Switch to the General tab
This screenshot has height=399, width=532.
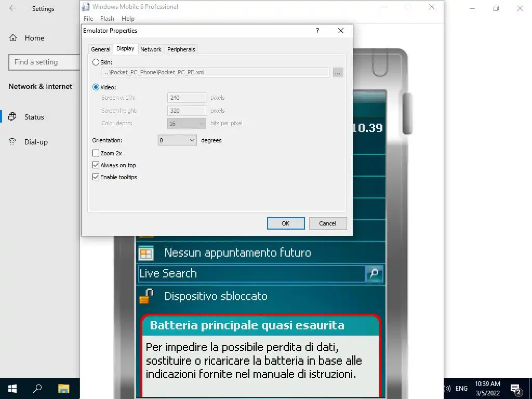pos(101,49)
